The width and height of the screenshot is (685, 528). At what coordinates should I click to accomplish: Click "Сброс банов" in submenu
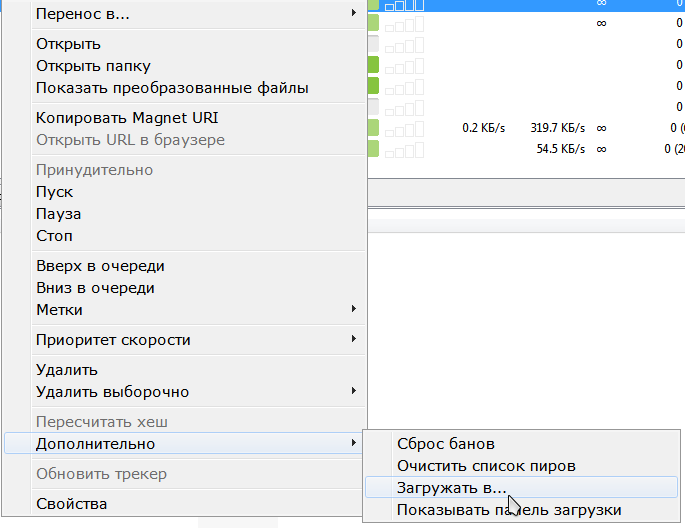click(445, 444)
